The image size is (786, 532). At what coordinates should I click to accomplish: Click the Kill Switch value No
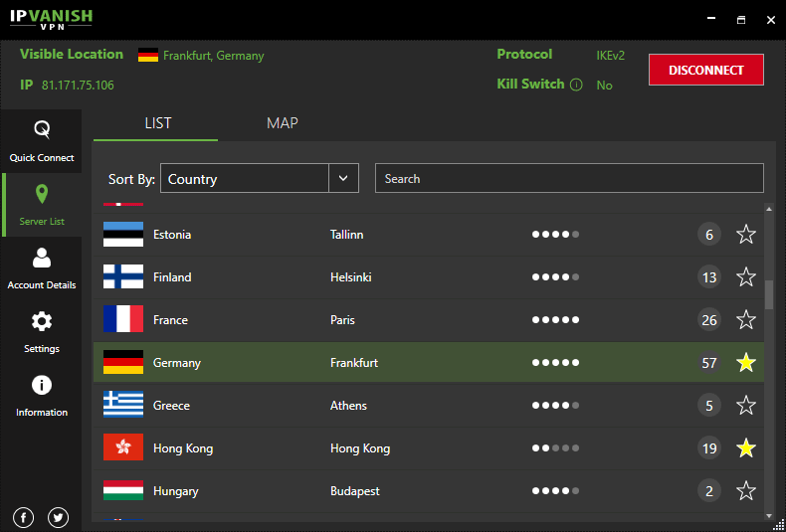point(604,86)
